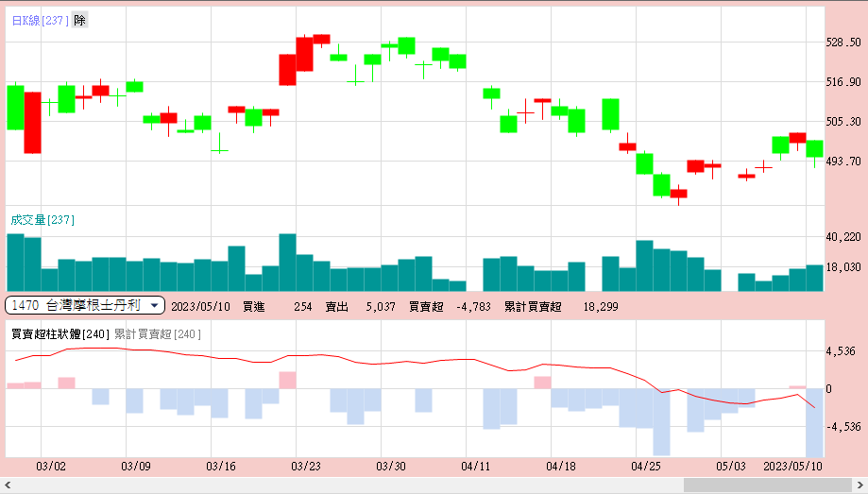Click the 04/18 date axis label

coord(561,467)
